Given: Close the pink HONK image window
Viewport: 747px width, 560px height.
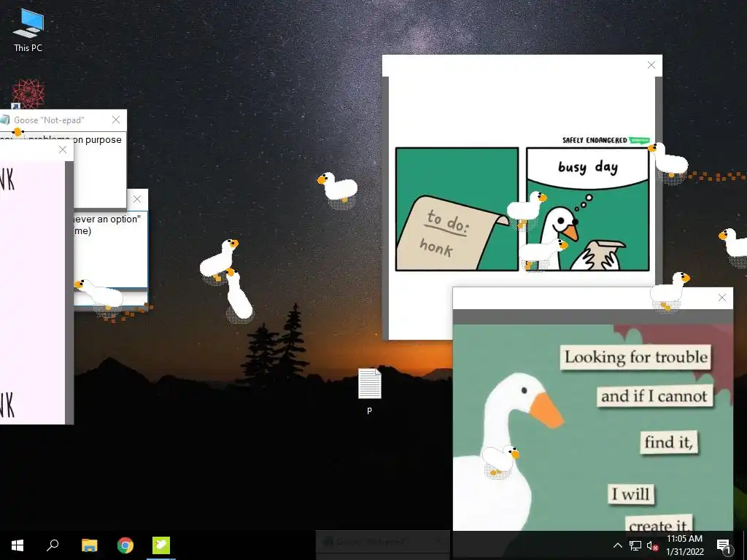Looking at the screenshot, I should click(63, 149).
